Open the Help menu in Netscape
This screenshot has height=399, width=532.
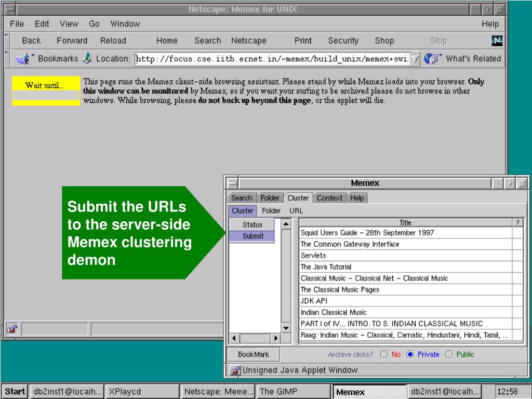tap(490, 24)
